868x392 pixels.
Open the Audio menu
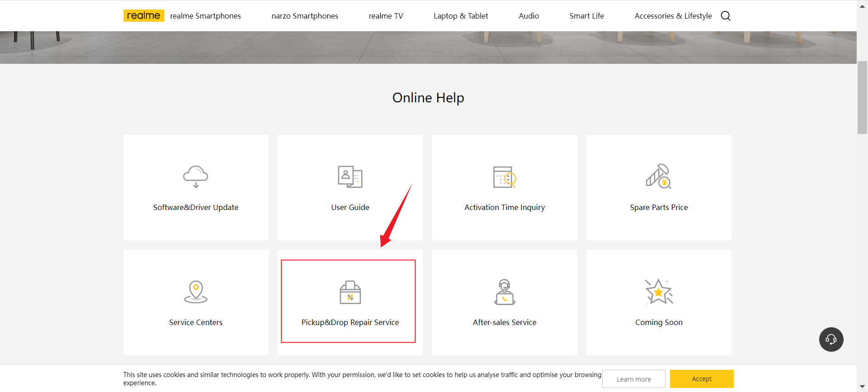(528, 16)
